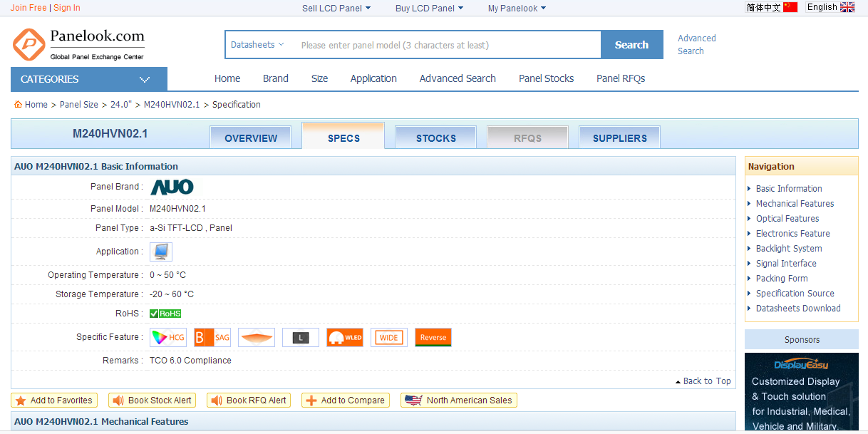Click the DisplayEasy sponsor advertisement
This screenshot has height=434, width=868.
[802, 392]
